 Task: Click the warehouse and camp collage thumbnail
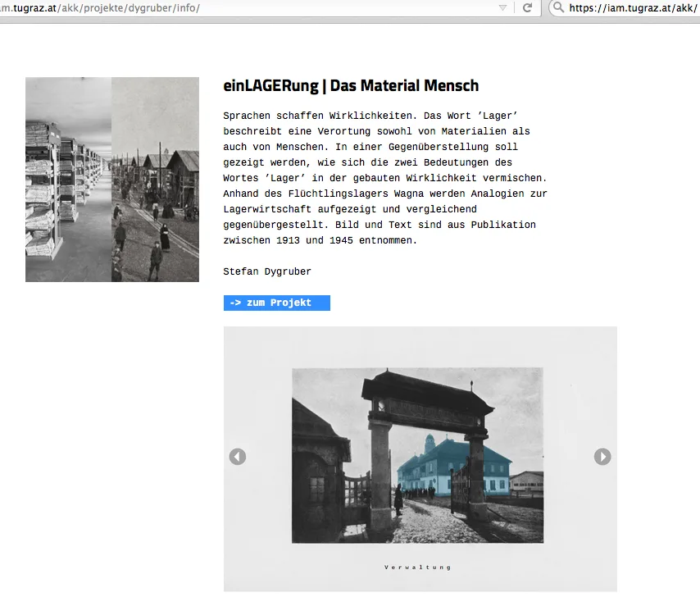(x=112, y=180)
